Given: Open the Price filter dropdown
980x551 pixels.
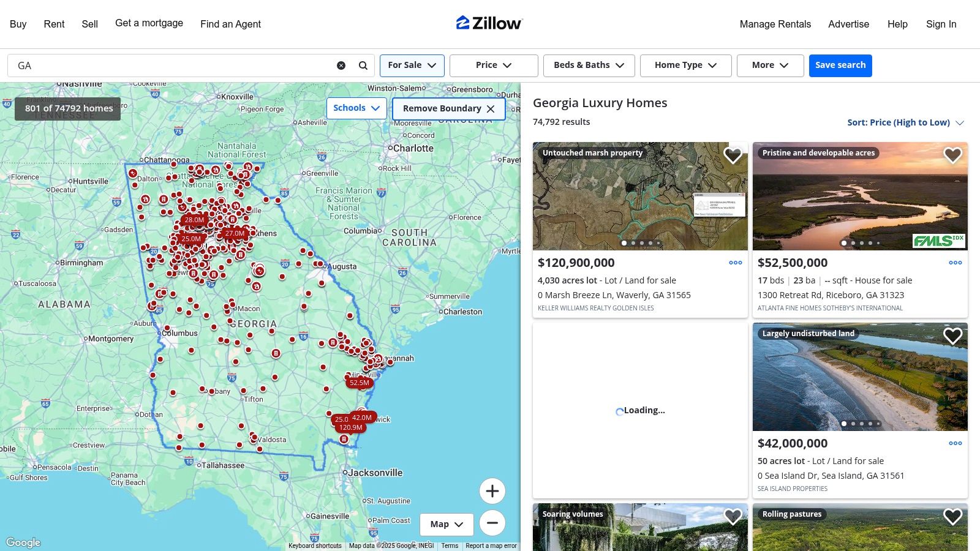Looking at the screenshot, I should point(494,66).
